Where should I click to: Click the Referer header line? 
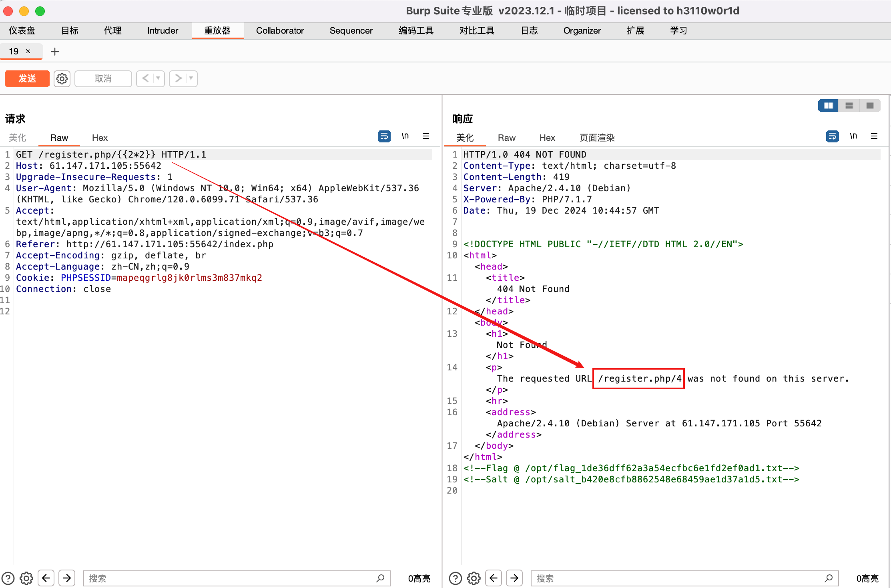click(x=144, y=244)
